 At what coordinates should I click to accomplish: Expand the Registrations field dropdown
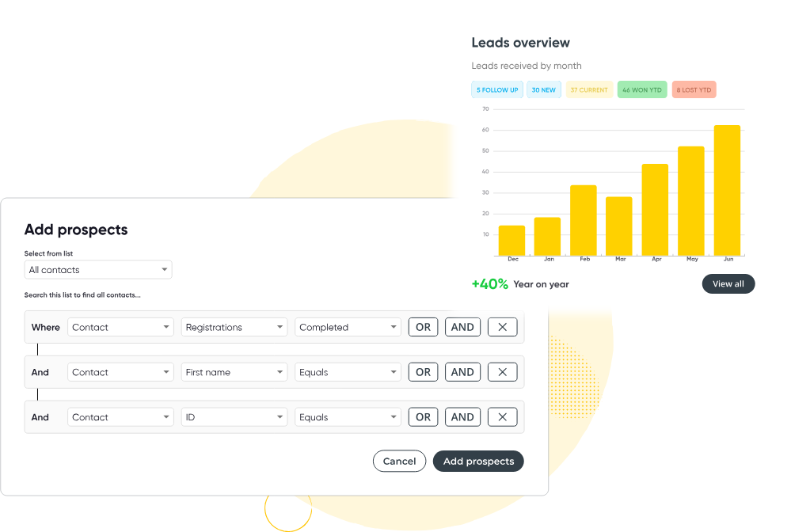pyautogui.click(x=235, y=327)
